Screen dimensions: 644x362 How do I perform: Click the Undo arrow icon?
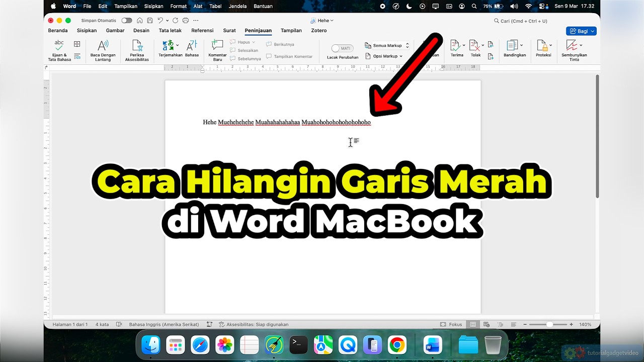click(160, 21)
